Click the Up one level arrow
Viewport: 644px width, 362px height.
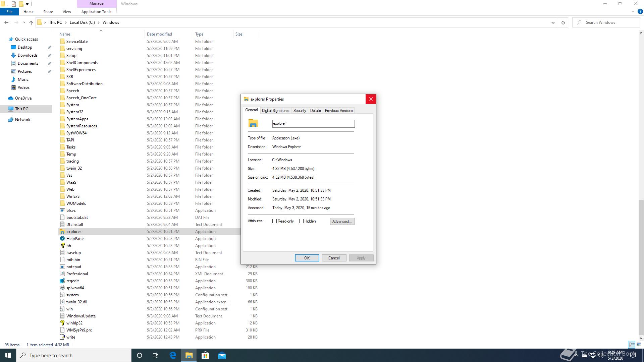[x=31, y=22]
